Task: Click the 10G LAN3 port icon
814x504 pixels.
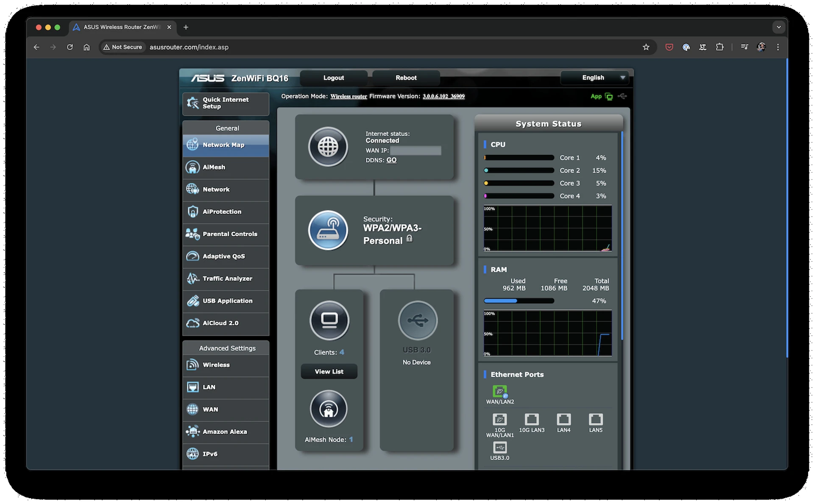Action: point(532,420)
